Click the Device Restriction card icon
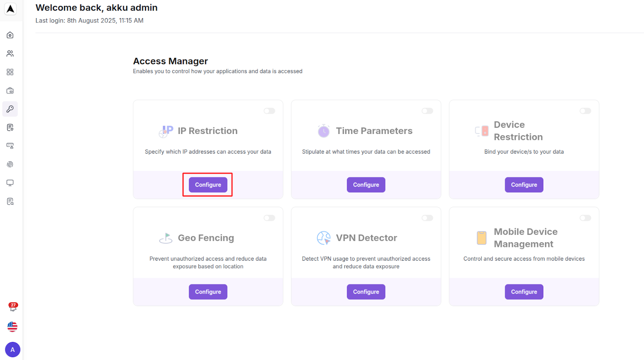The image size is (644, 360). click(x=482, y=131)
